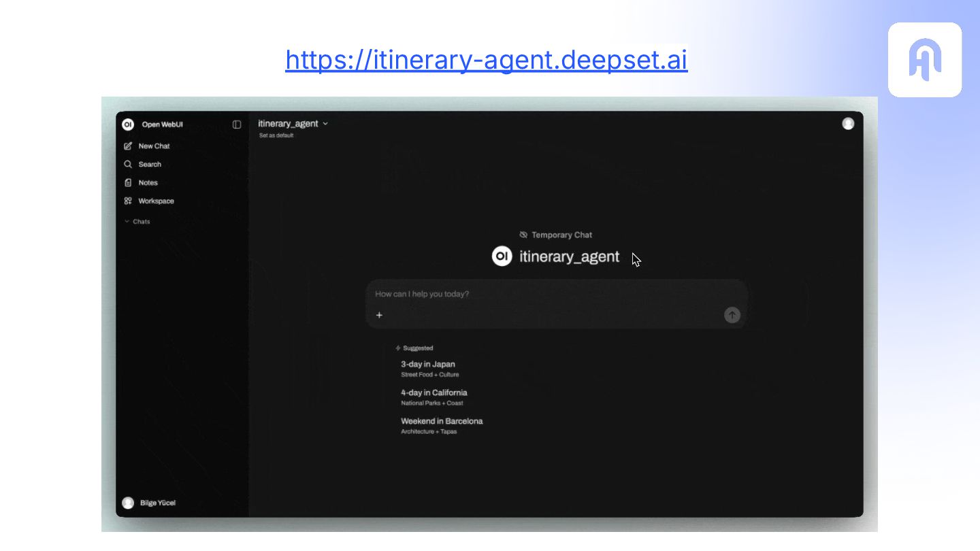This screenshot has width=980, height=551.
Task: Click the plus attachment button
Action: 380,315
